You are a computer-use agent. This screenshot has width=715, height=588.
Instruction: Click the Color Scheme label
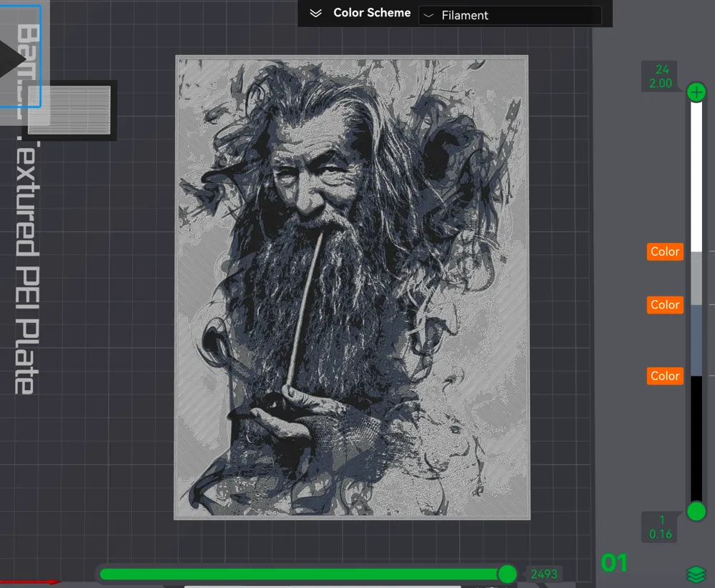[x=372, y=13]
